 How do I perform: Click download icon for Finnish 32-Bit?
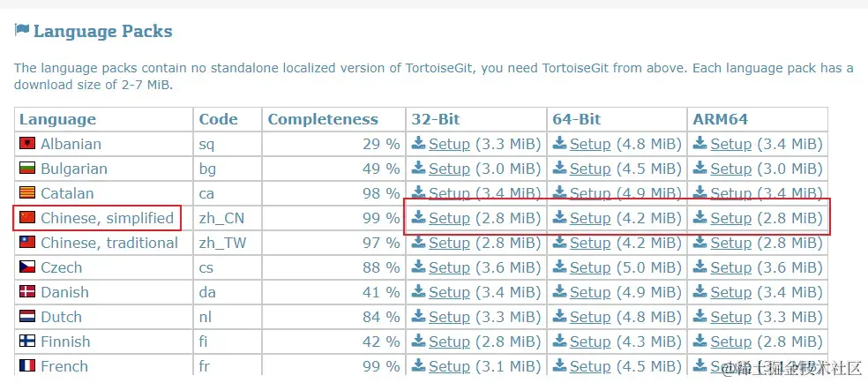[x=418, y=341]
